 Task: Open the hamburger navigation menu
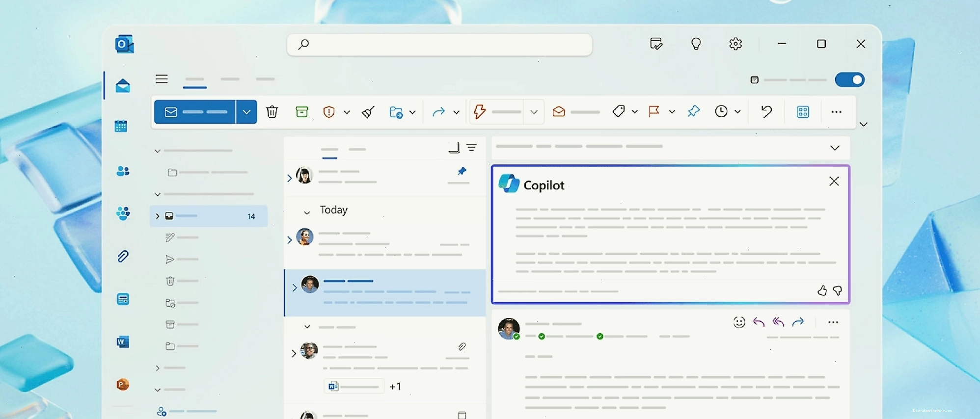(x=162, y=79)
